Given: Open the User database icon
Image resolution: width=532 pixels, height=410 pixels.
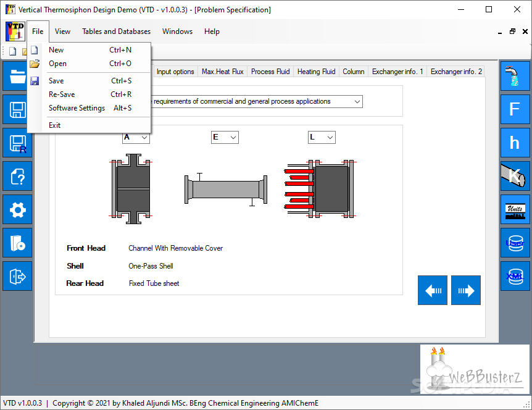Looking at the screenshot, I should point(515,242).
